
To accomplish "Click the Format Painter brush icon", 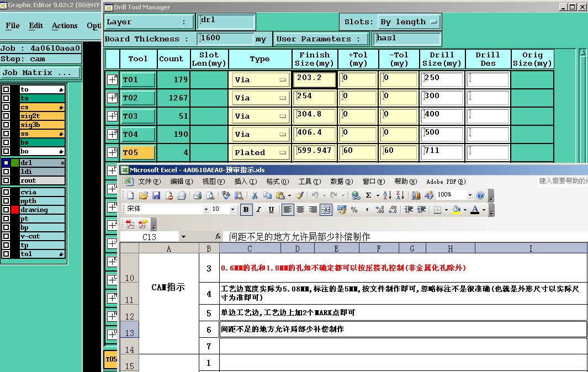I will (299, 195).
